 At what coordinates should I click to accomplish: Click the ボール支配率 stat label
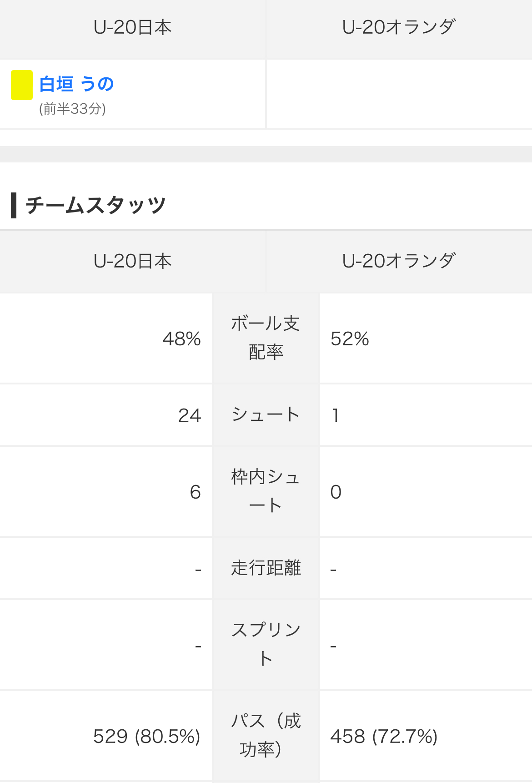point(266,338)
